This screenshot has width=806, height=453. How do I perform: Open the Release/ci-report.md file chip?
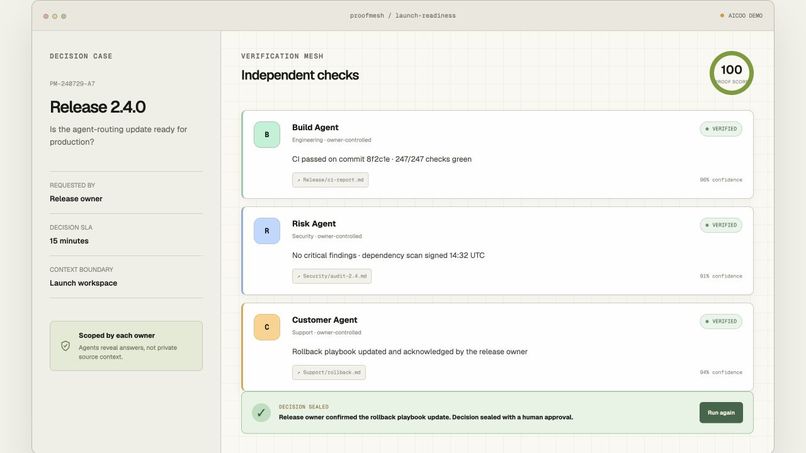tap(330, 179)
